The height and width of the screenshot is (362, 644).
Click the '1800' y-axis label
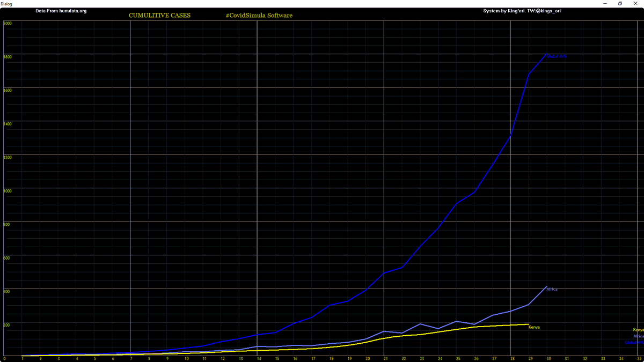pyautogui.click(x=8, y=57)
